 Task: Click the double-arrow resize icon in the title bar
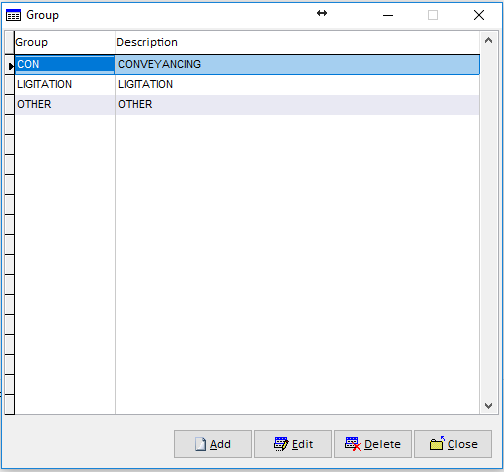pos(322,13)
